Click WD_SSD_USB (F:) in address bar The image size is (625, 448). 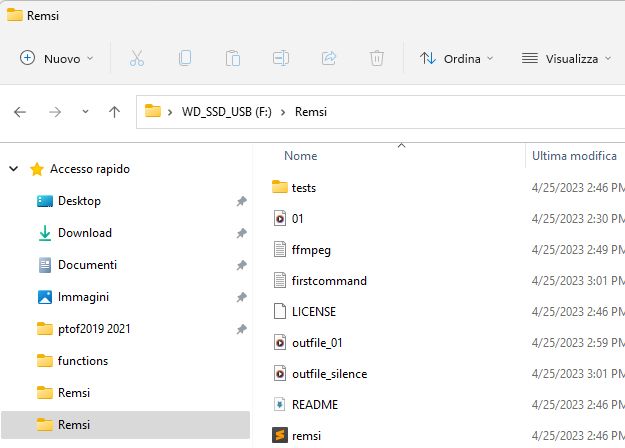(227, 112)
